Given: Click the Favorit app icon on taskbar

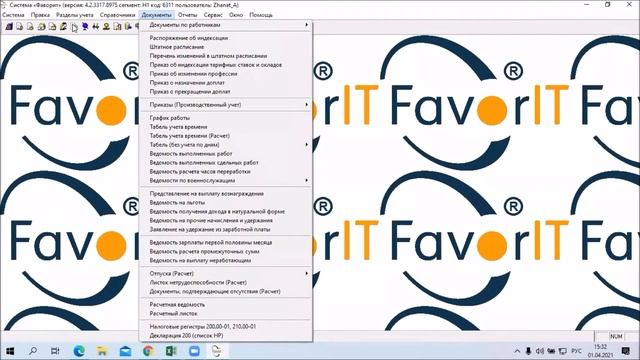Looking at the screenshot, I should (x=217, y=351).
